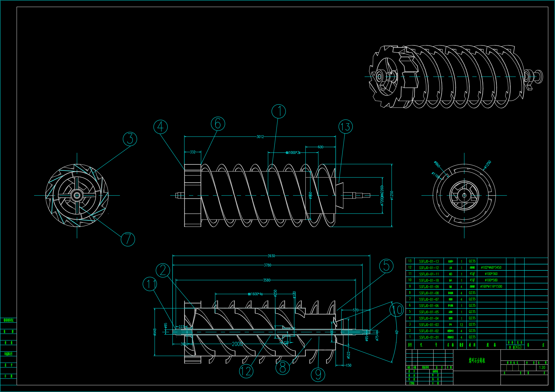Select balloon callout number 13
Screen dimensions: 555x392
tap(346, 127)
